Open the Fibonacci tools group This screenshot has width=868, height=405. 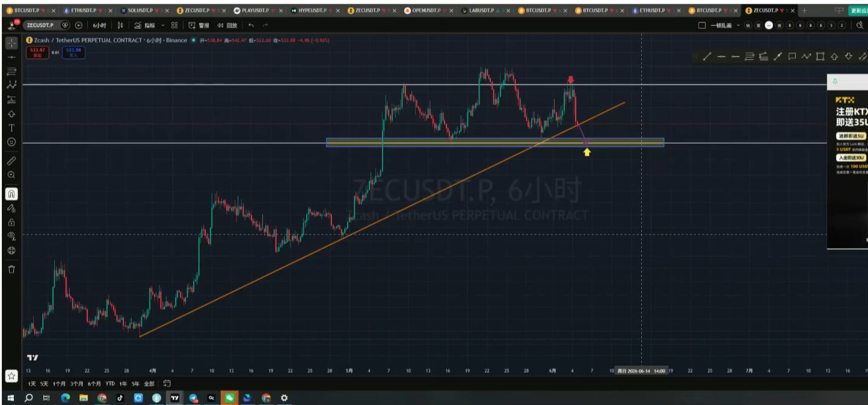pos(11,71)
